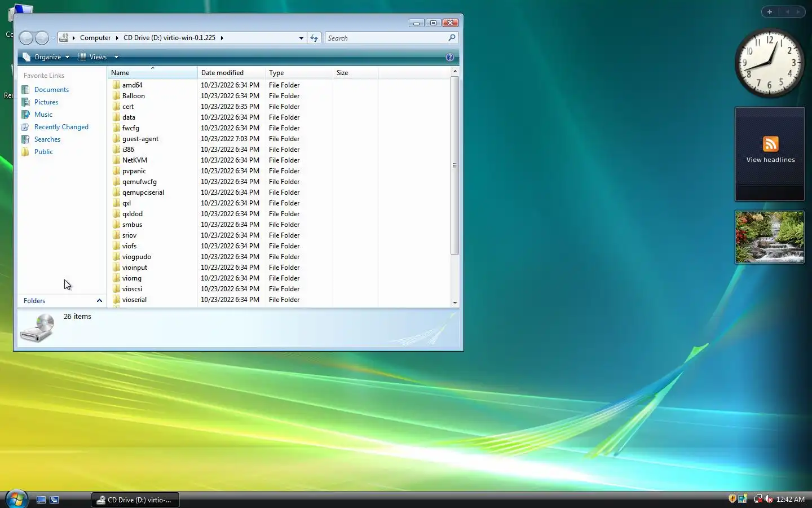This screenshot has width=812, height=508.
Task: Select the cert folder icon
Action: [x=116, y=107]
